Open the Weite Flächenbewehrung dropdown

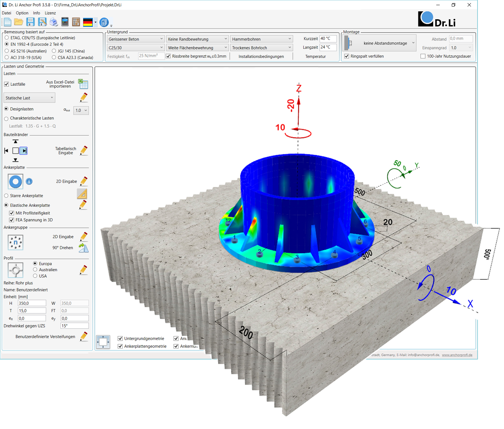(x=197, y=47)
